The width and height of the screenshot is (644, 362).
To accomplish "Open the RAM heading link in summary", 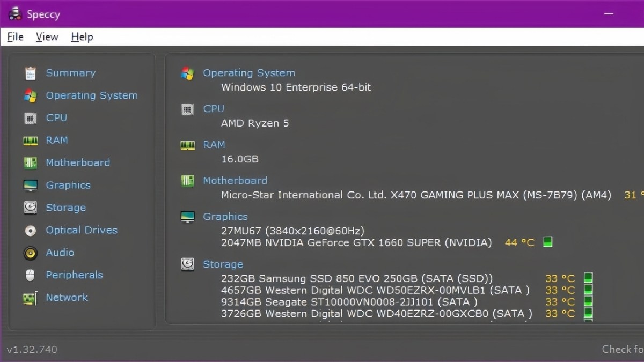I will tap(214, 145).
